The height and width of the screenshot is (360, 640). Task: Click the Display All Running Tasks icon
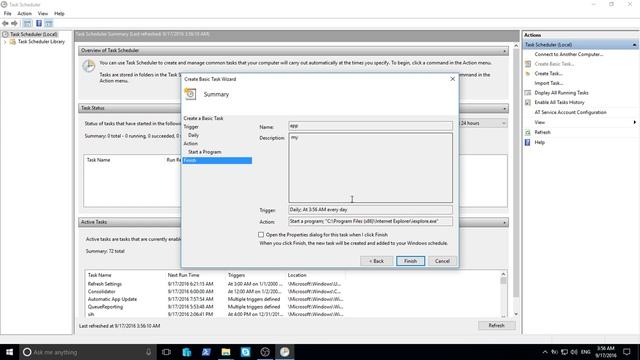[x=528, y=93]
